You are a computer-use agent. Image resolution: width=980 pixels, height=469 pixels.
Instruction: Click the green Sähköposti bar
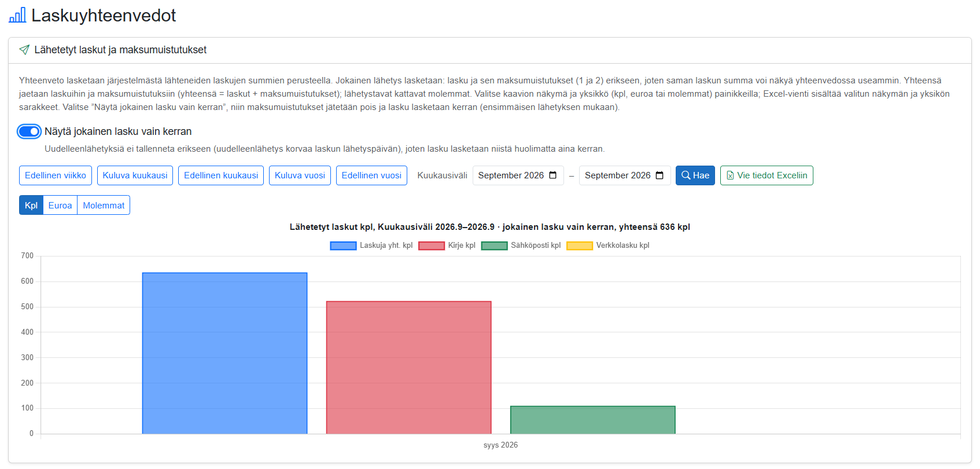[593, 420]
